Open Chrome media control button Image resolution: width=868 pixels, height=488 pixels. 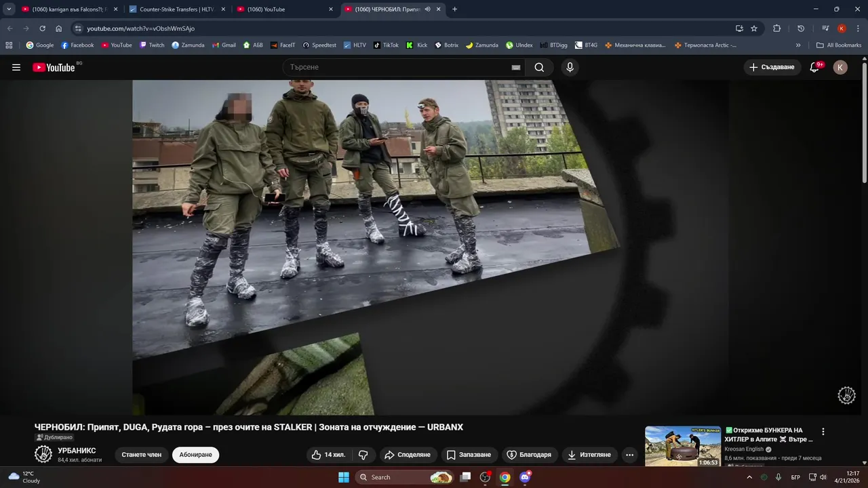tap(825, 28)
